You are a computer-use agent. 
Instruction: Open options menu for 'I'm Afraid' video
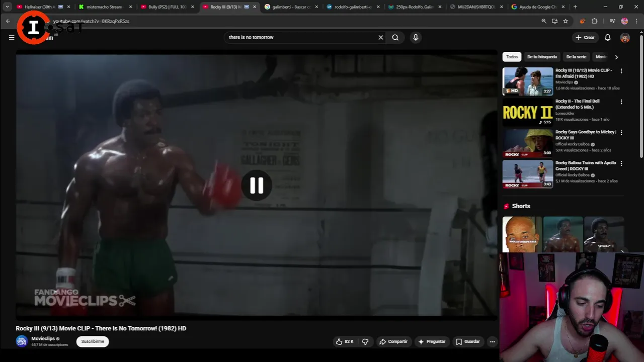(x=621, y=71)
